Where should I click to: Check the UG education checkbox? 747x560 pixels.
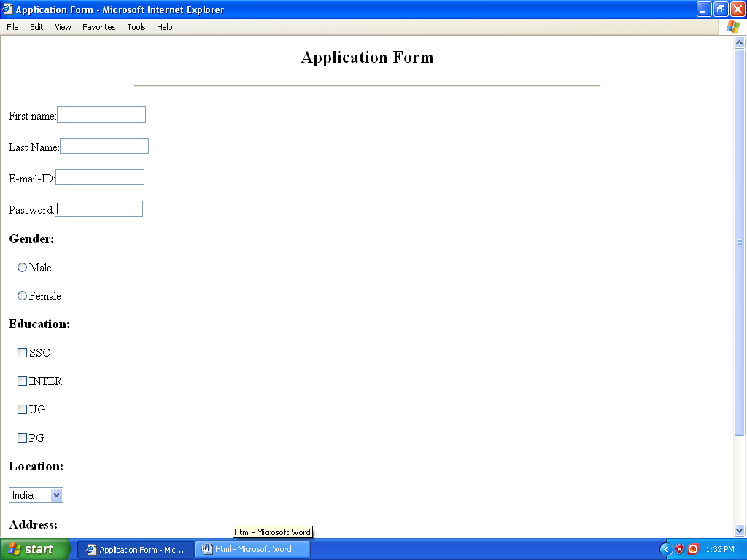(x=22, y=409)
